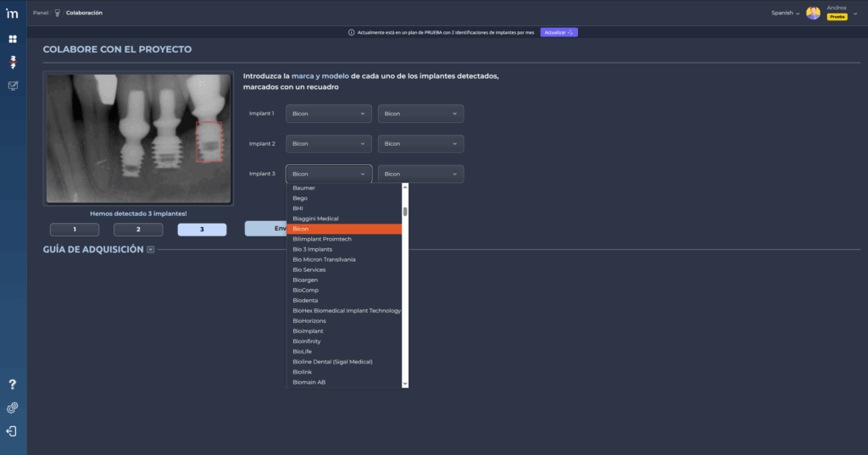The height and width of the screenshot is (455, 868).
Task: Pick Bego in the brand list
Action: click(300, 198)
